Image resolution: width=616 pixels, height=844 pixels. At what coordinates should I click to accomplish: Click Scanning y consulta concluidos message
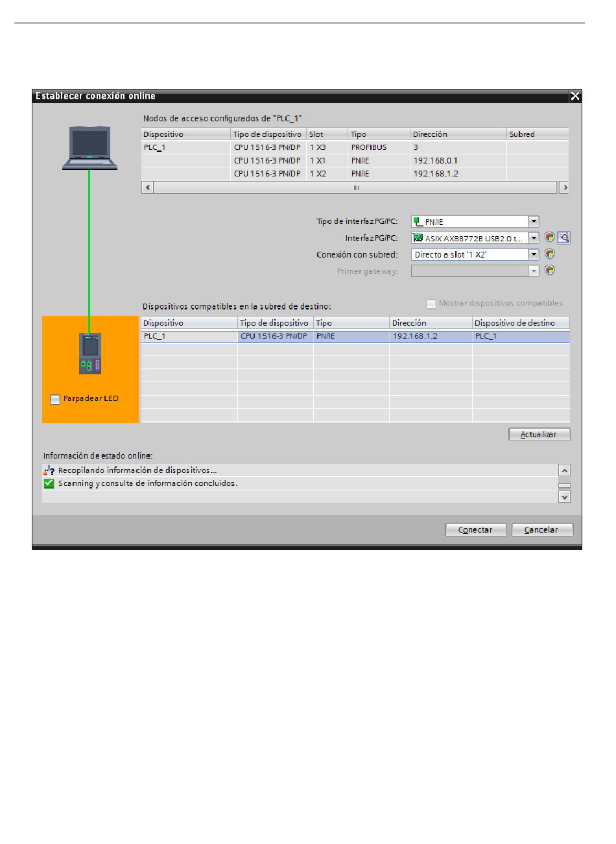point(148,483)
